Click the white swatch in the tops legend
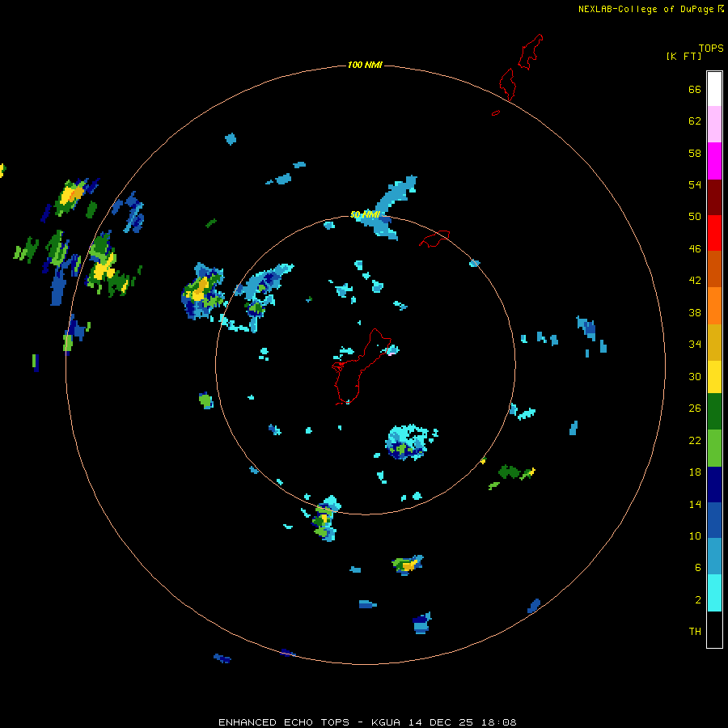The height and width of the screenshot is (728, 728). 714,89
